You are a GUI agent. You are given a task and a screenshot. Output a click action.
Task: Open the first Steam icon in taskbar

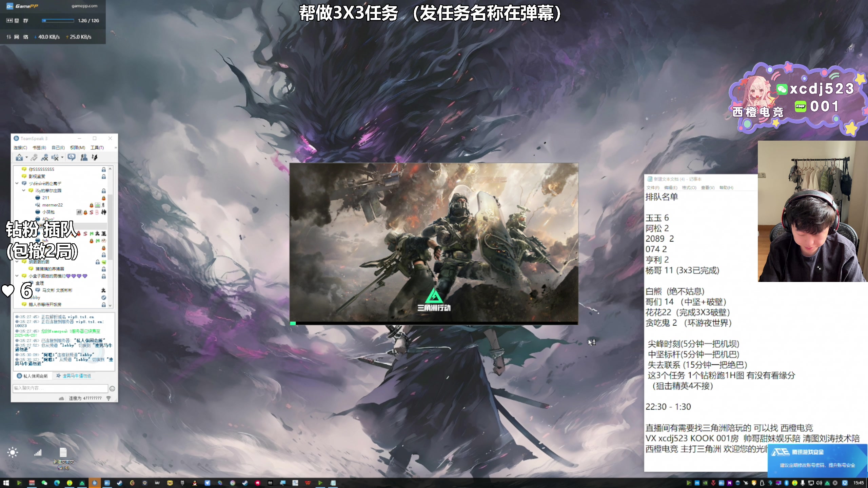[x=120, y=483]
